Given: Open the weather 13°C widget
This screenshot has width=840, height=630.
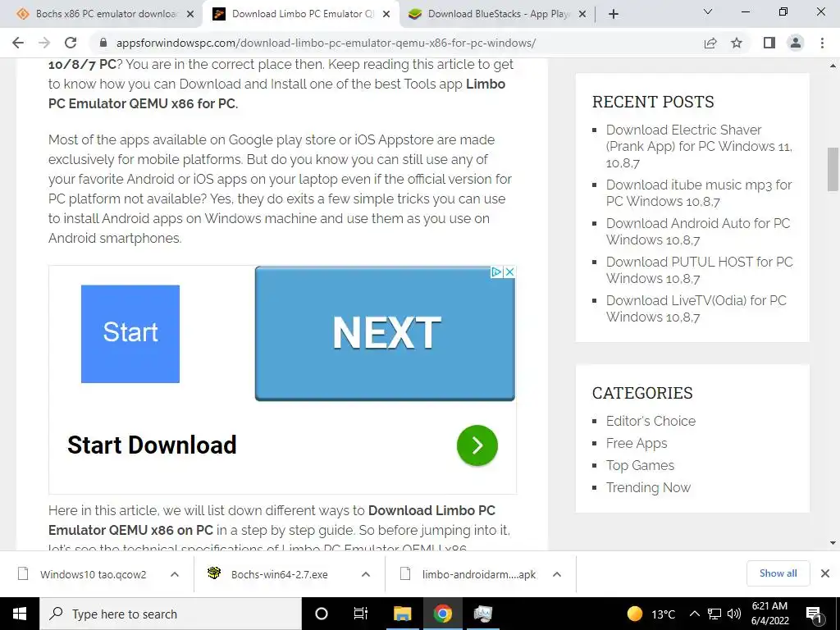Looking at the screenshot, I should click(651, 614).
